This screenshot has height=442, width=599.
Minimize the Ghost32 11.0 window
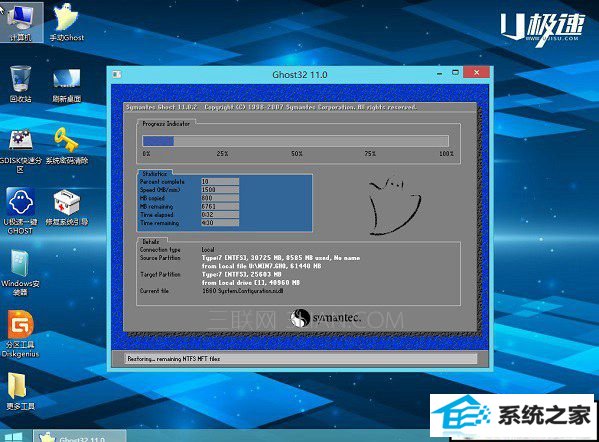[440, 73]
